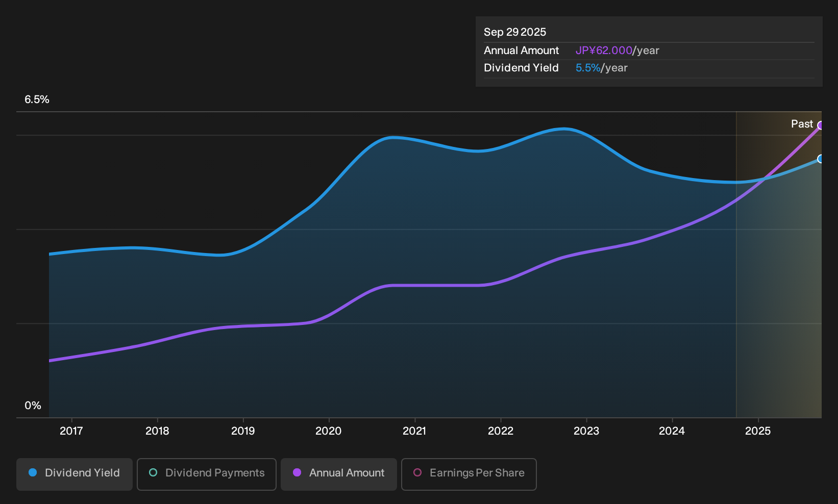
Task: Click the 2025 x-axis label
Action: 758,431
